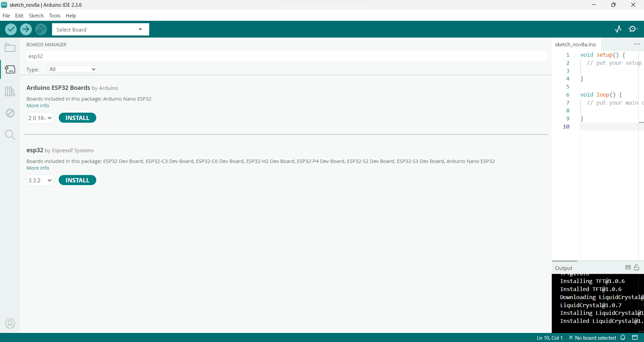Open the Debug sidebar panel
The image size is (644, 342).
10,113
